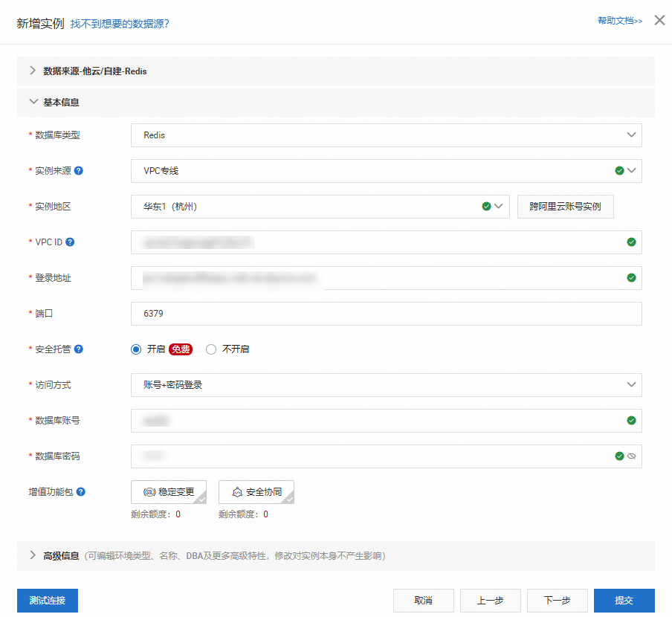Click help icon next to 增值功能包
The height and width of the screenshot is (617, 672).
coord(80,492)
